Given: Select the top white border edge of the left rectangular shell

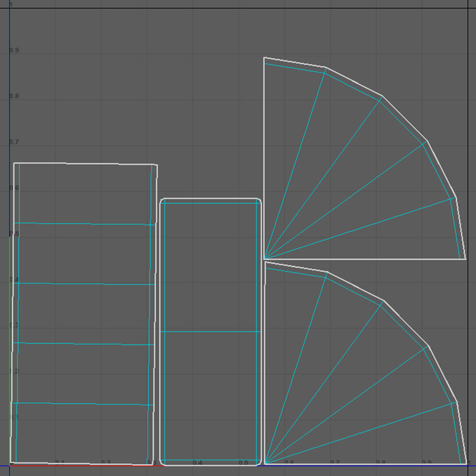Looking at the screenshot, I should point(85,164).
